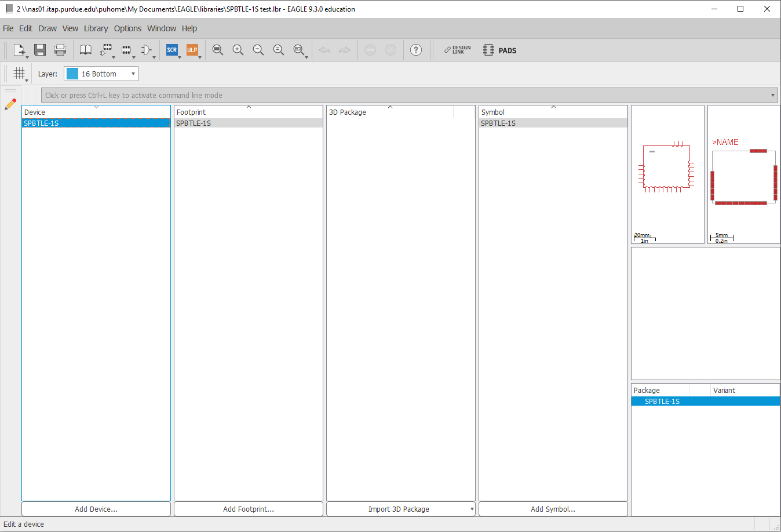
Task: Open the Options menu
Action: [127, 28]
